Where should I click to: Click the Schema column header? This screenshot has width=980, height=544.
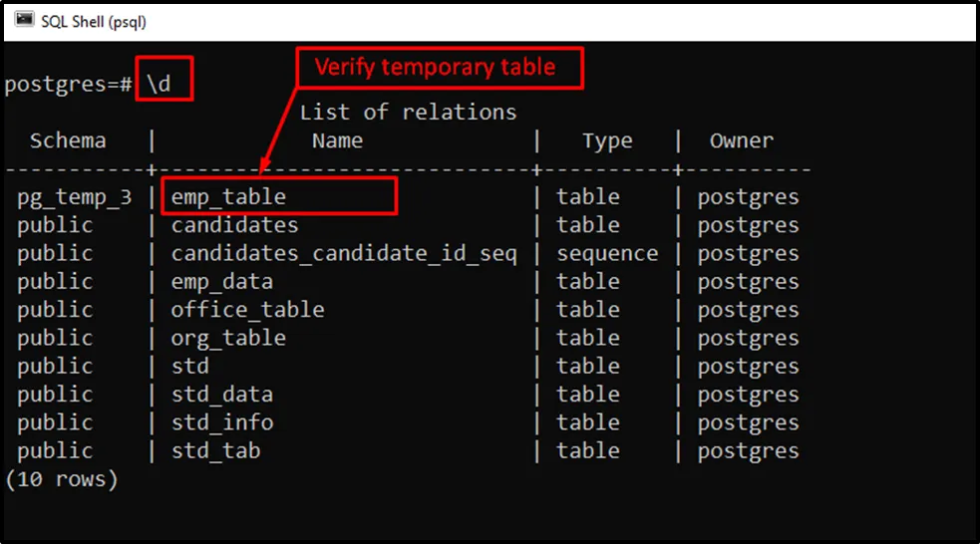click(68, 140)
